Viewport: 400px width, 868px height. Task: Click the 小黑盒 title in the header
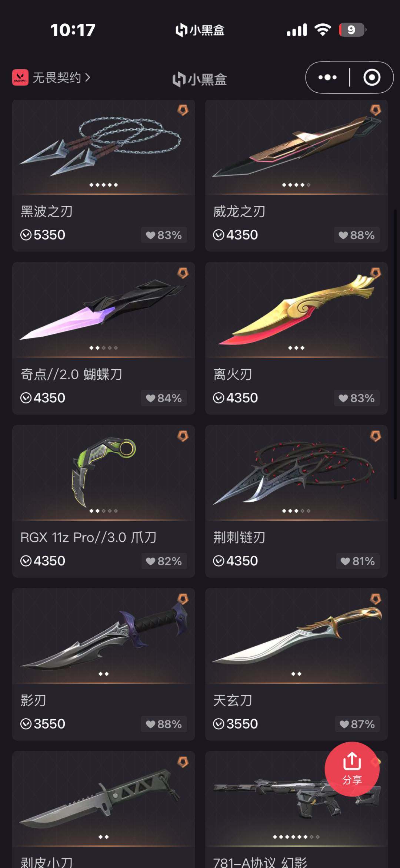click(x=200, y=79)
